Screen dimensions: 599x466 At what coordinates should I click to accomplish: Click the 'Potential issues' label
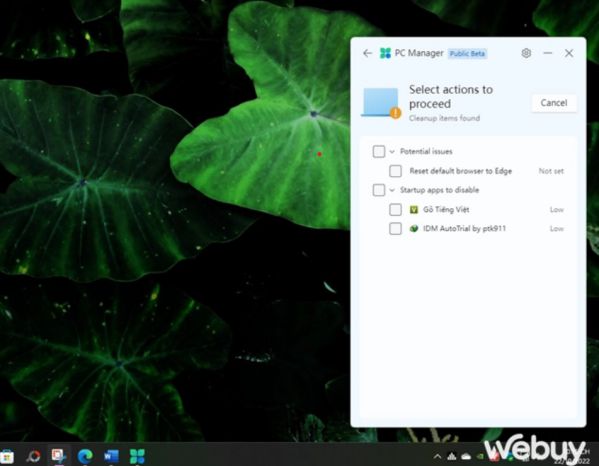(426, 151)
